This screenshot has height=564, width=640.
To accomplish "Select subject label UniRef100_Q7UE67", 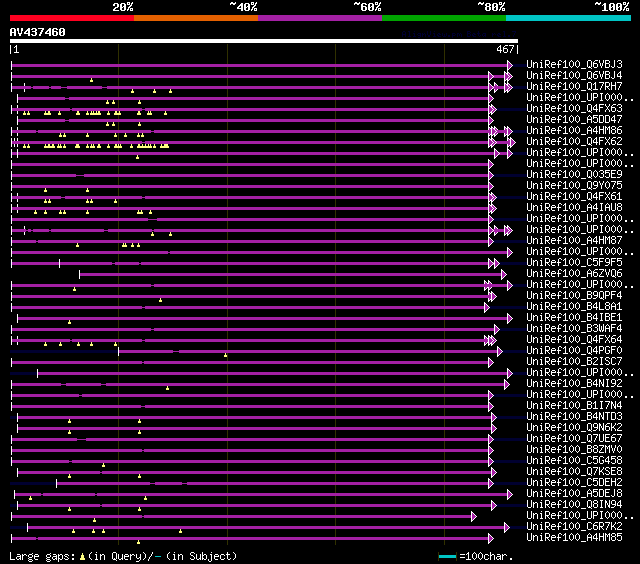I will tap(574, 439).
